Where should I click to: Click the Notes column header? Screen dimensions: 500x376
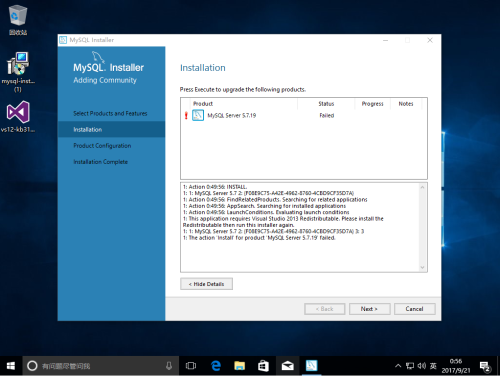coord(406,104)
